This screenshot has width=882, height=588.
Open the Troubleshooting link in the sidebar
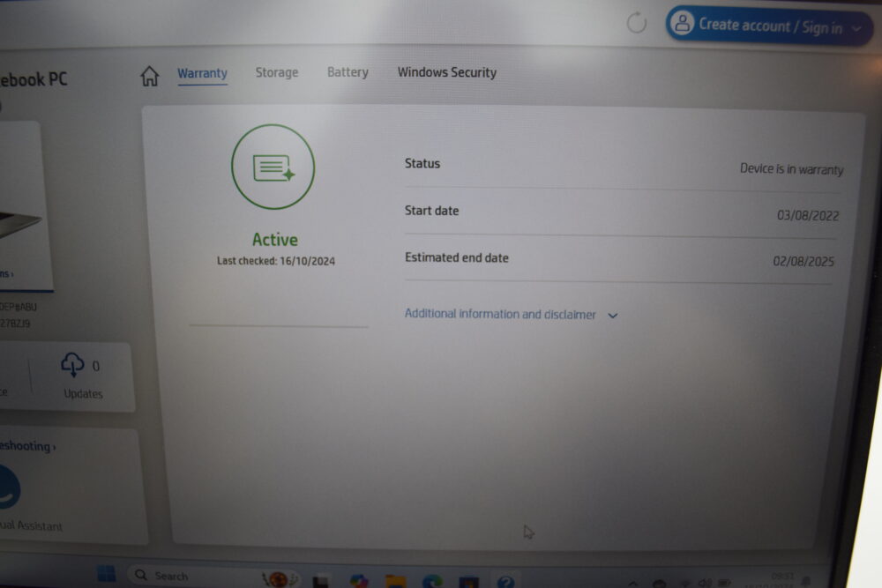[x=27, y=446]
